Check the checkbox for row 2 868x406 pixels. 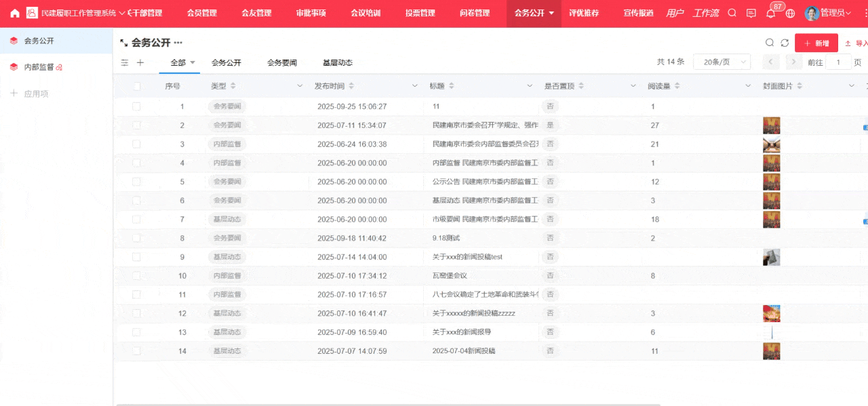(x=137, y=125)
